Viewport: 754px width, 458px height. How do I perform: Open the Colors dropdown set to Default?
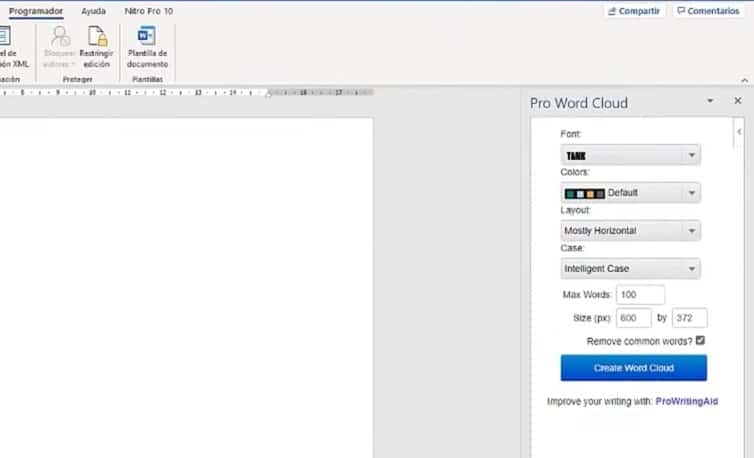tap(630, 193)
